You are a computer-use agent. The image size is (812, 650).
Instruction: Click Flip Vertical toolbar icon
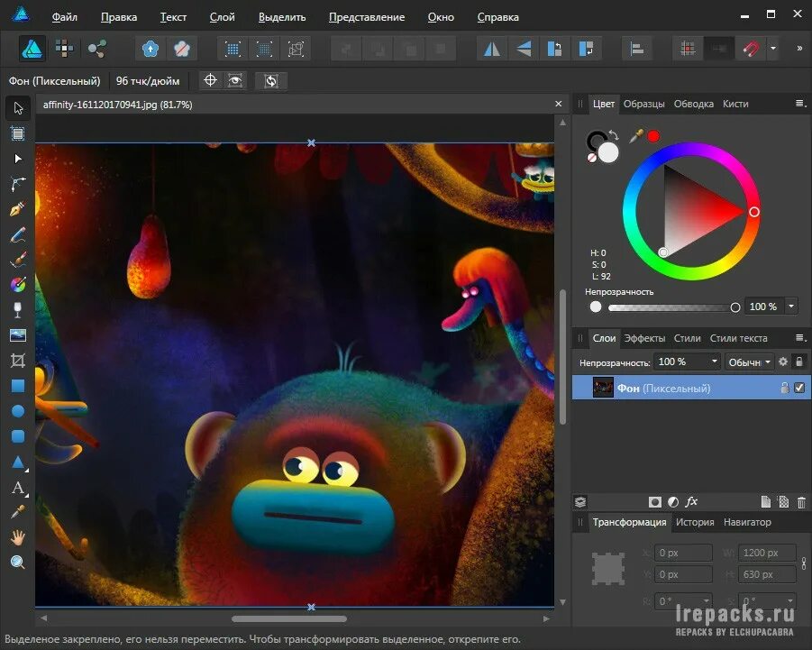click(x=524, y=50)
